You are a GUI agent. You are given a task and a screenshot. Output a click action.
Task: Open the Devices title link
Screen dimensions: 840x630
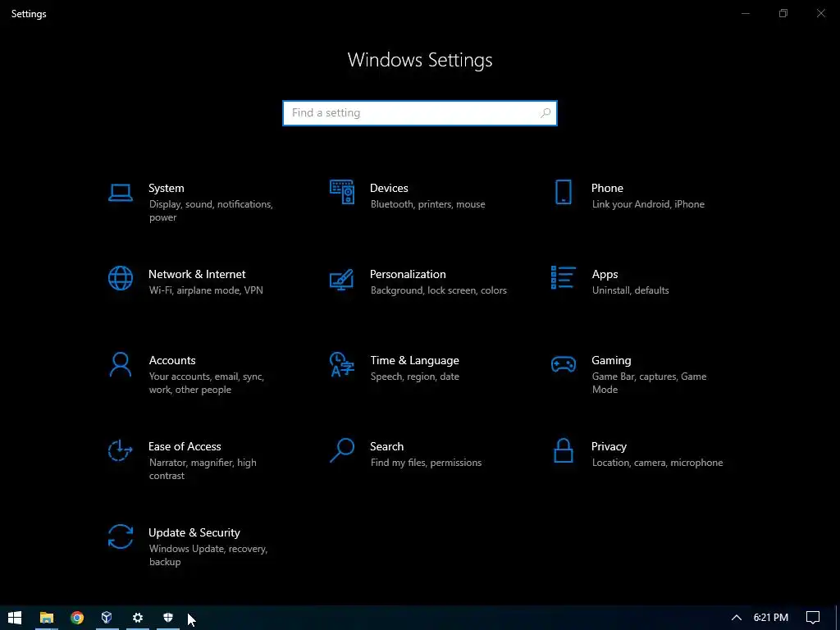coord(389,188)
